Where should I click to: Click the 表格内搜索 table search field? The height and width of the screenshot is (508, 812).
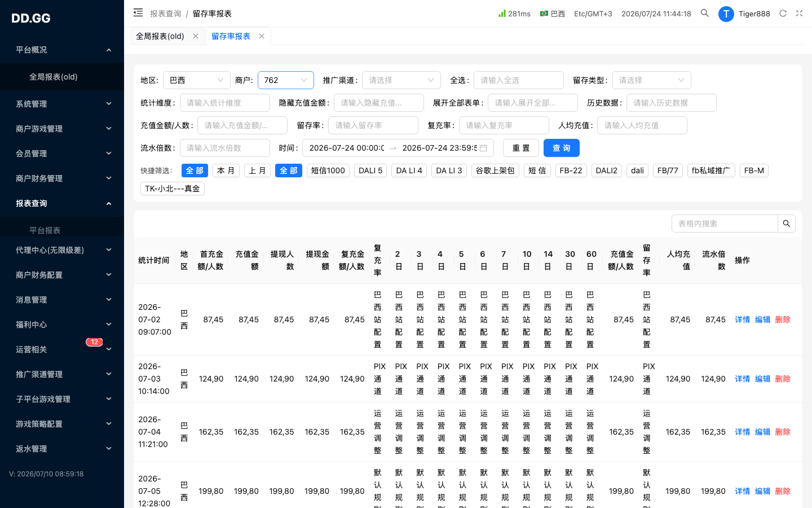(x=725, y=224)
